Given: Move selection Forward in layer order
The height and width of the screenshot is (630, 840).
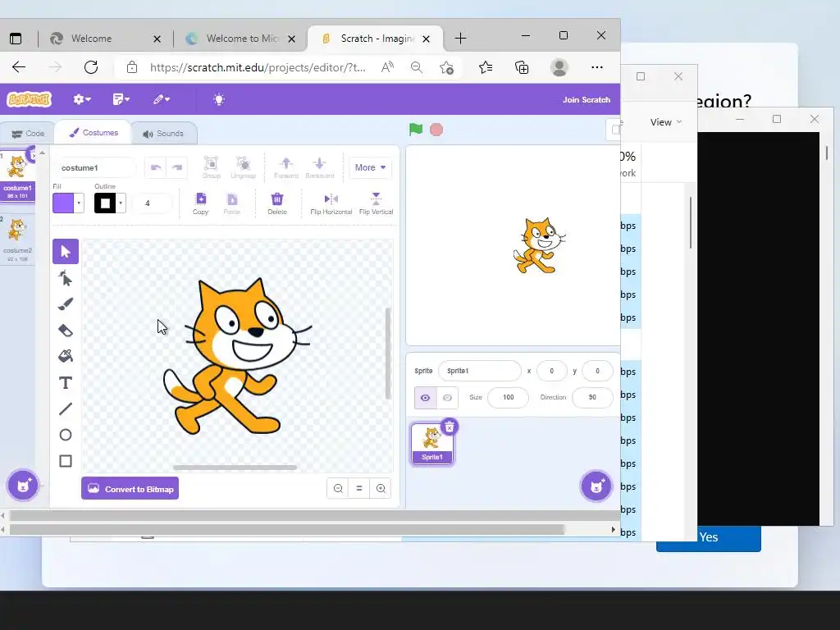Looking at the screenshot, I should point(286,167).
